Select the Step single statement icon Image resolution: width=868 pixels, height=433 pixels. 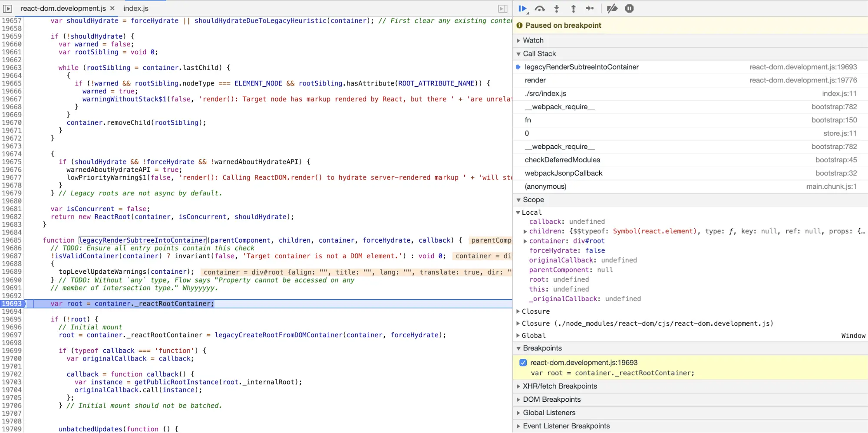[590, 8]
